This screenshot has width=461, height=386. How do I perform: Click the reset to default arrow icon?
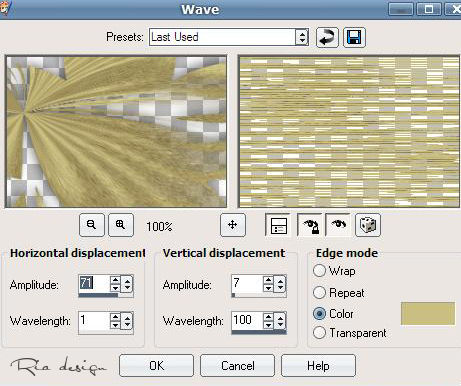tap(327, 37)
